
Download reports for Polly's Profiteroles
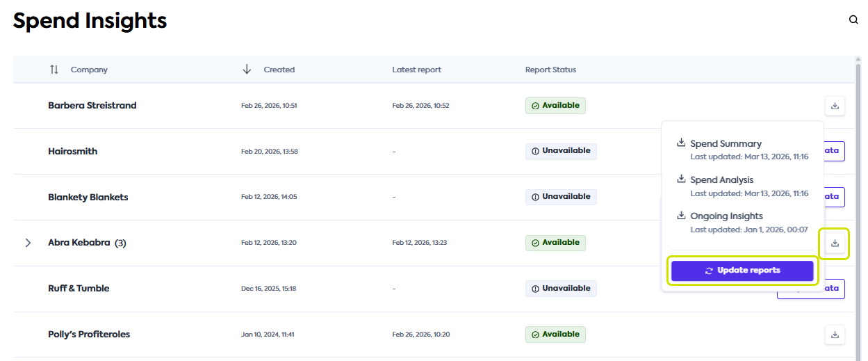click(x=835, y=335)
